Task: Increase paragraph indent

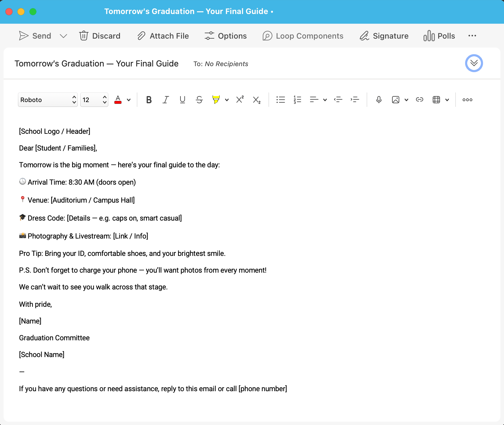Action: click(x=355, y=100)
